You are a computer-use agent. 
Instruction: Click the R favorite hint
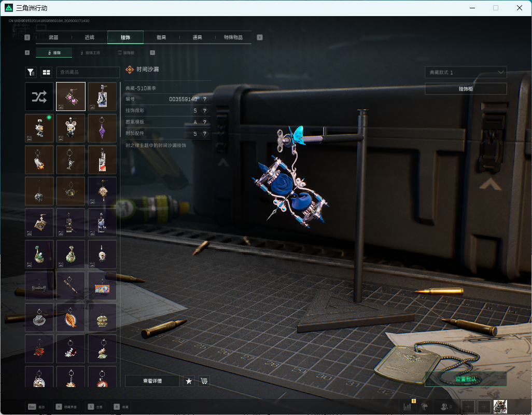tap(121, 407)
